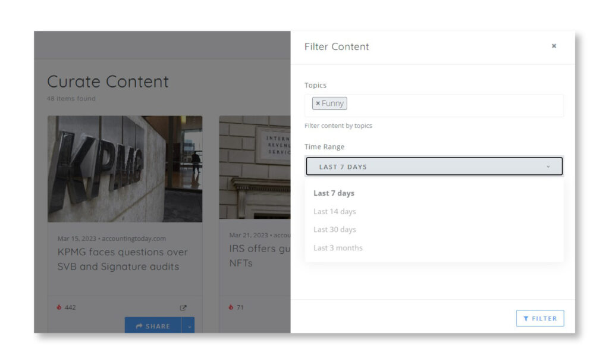Open the Time Range dropdown

tap(435, 167)
